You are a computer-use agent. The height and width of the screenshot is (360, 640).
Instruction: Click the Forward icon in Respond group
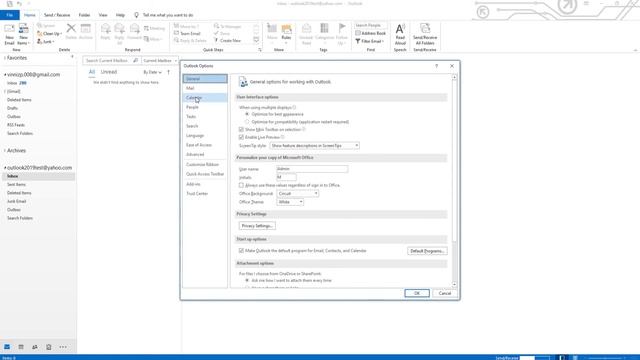134,29
